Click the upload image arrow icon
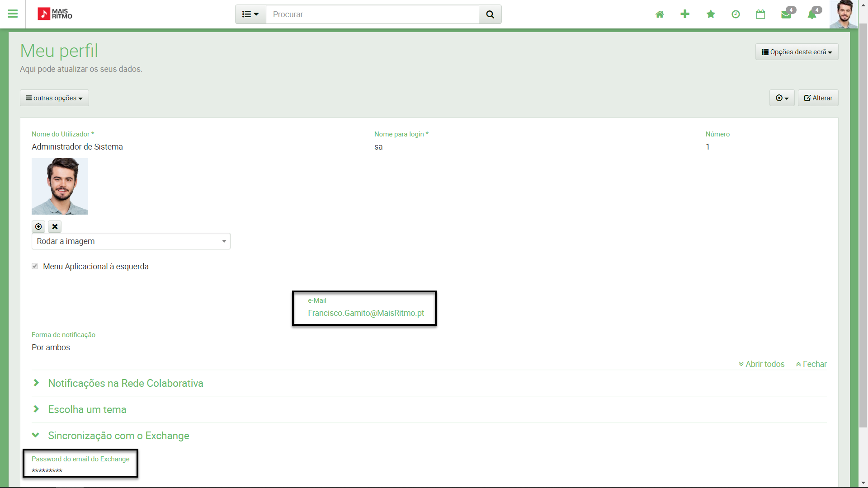868x488 pixels. tap(38, 226)
